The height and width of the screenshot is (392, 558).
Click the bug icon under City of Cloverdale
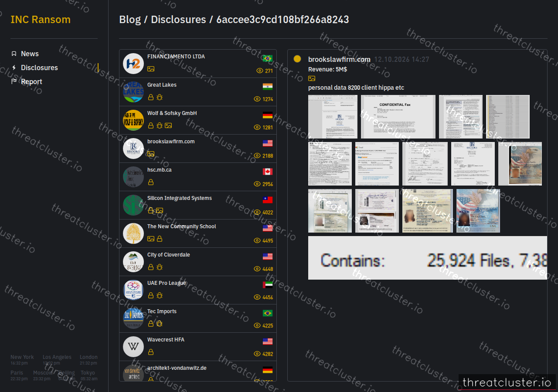click(160, 267)
